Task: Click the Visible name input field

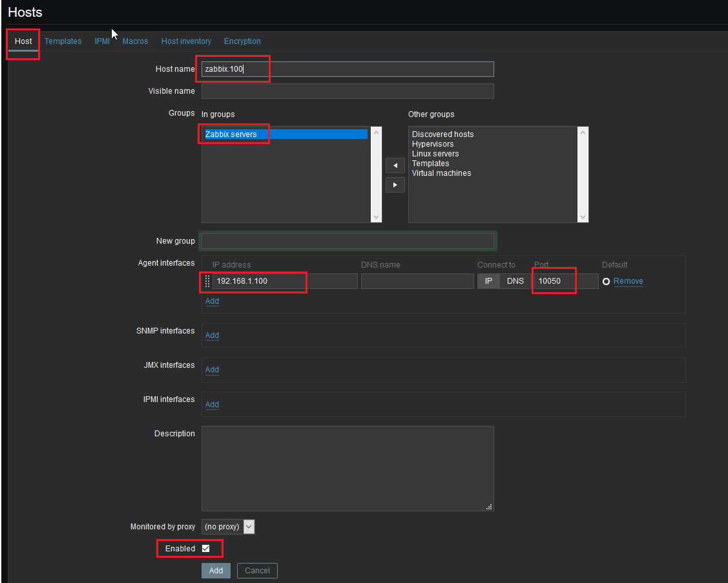Action: pos(348,91)
